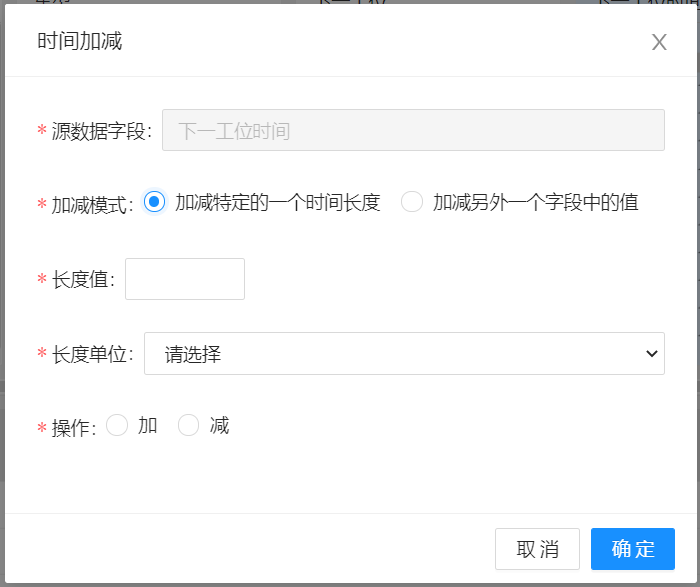
Task: Click the 加减模式 field label
Action: click(x=92, y=205)
